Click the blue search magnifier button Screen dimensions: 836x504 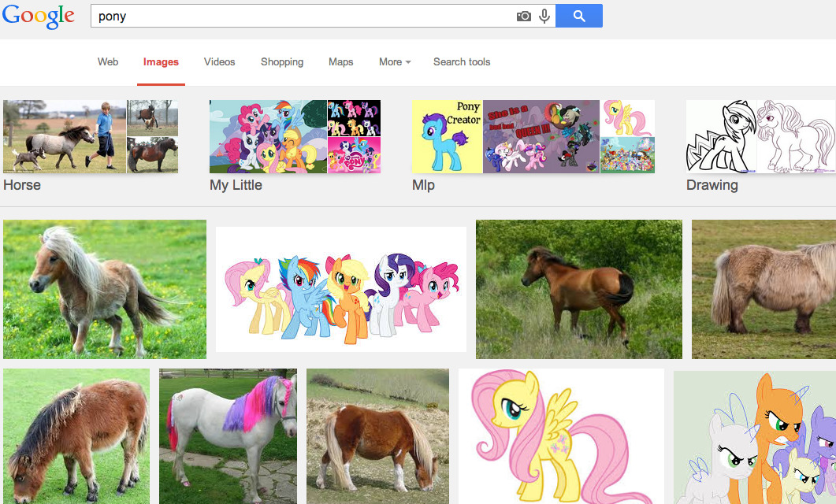coord(579,16)
